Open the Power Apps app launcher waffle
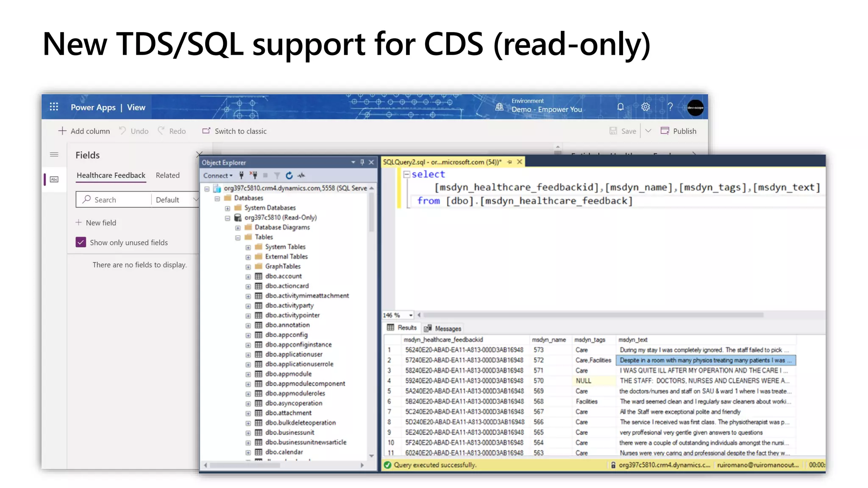This screenshot has height=488, width=868. [x=54, y=107]
